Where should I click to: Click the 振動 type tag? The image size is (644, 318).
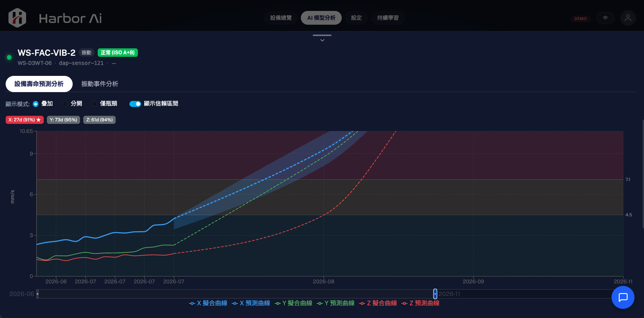tap(86, 53)
